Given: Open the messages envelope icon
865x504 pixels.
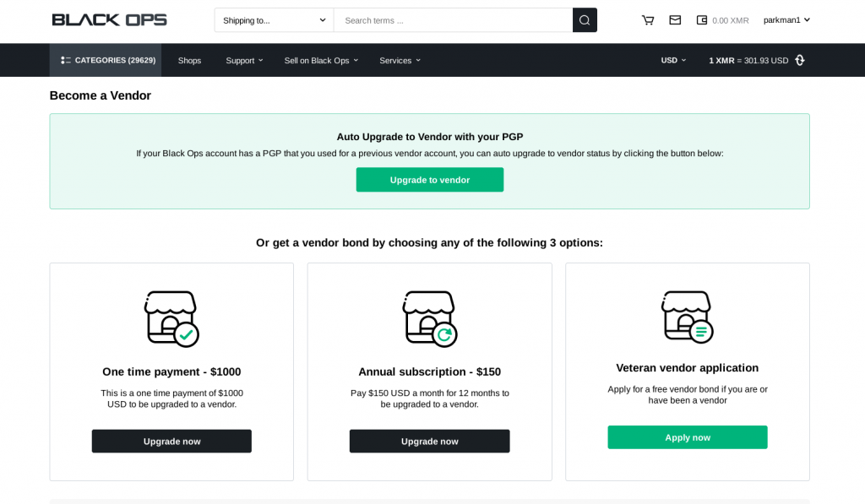Looking at the screenshot, I should click(675, 20).
